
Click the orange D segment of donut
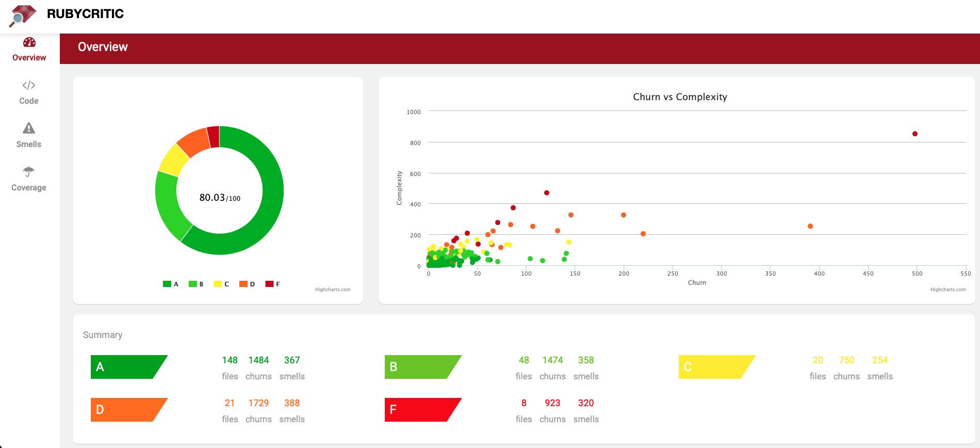[194, 141]
